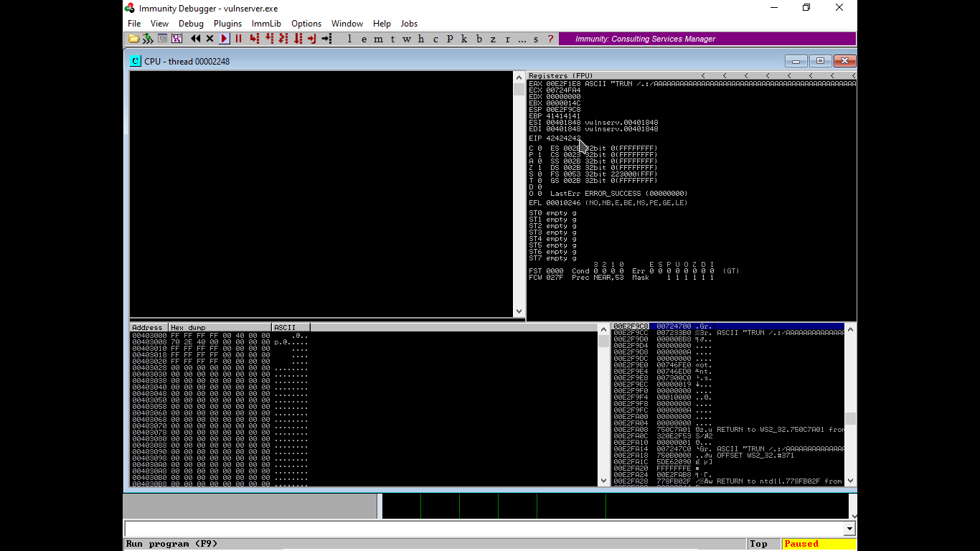Run the program with the play icon
Viewport: 980px width, 551px height.
225,39
